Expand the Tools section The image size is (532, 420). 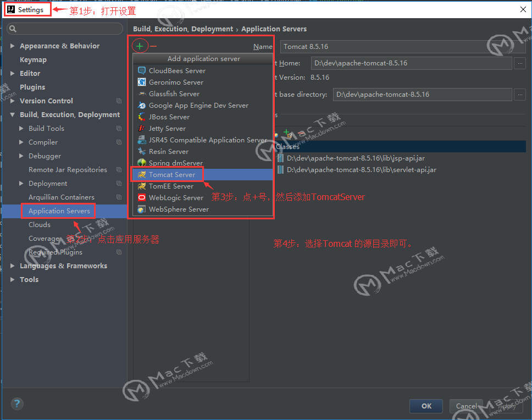[x=12, y=280]
